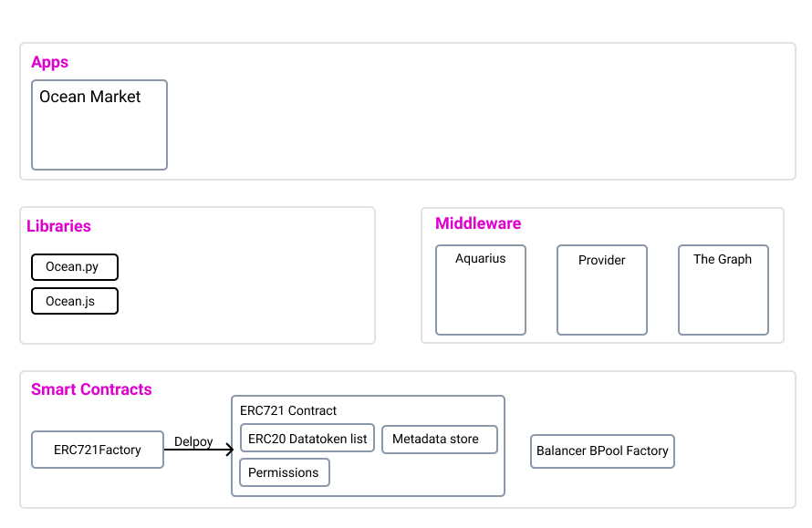Select the Permissions box
Screen dimensions: 812x528
click(285, 472)
